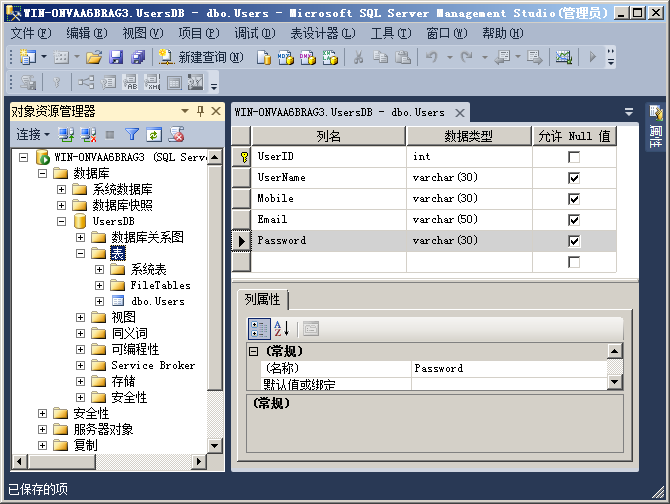Collapse the UsersDB database node

tap(62, 221)
